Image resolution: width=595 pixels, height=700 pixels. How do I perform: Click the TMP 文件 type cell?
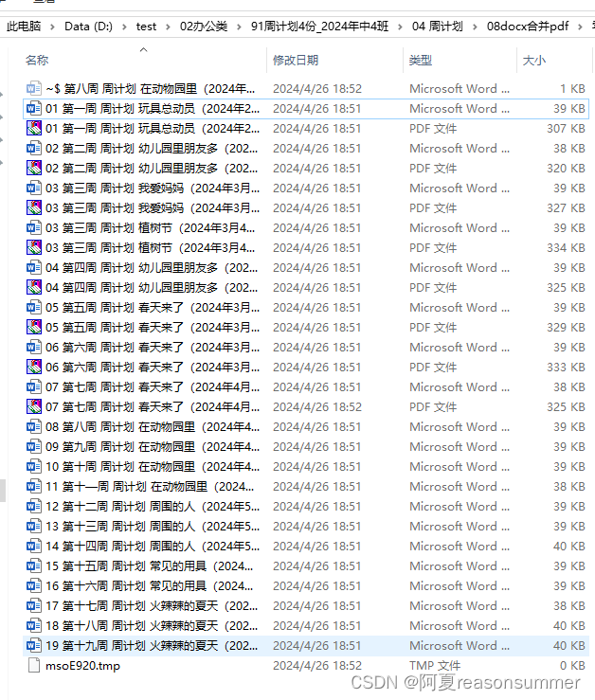click(435, 665)
